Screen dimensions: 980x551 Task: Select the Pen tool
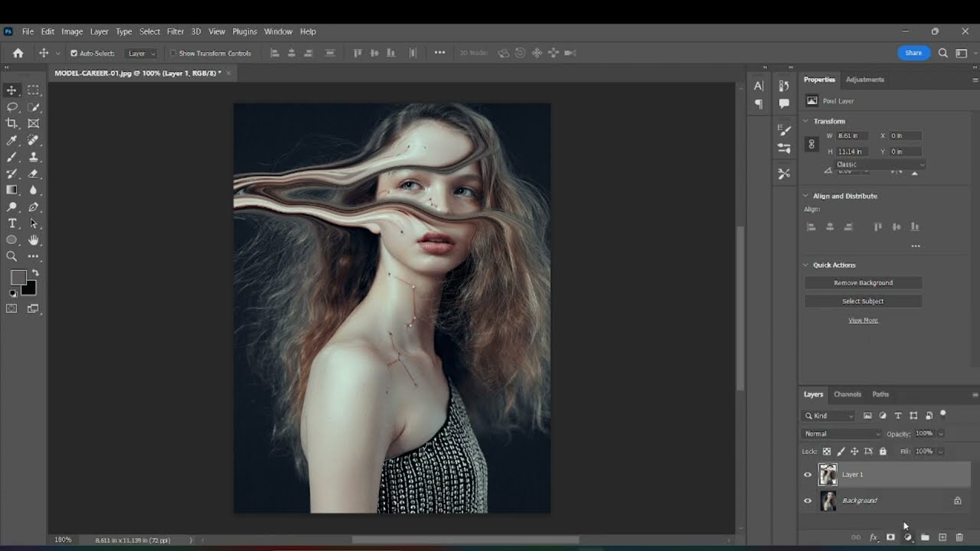point(34,207)
